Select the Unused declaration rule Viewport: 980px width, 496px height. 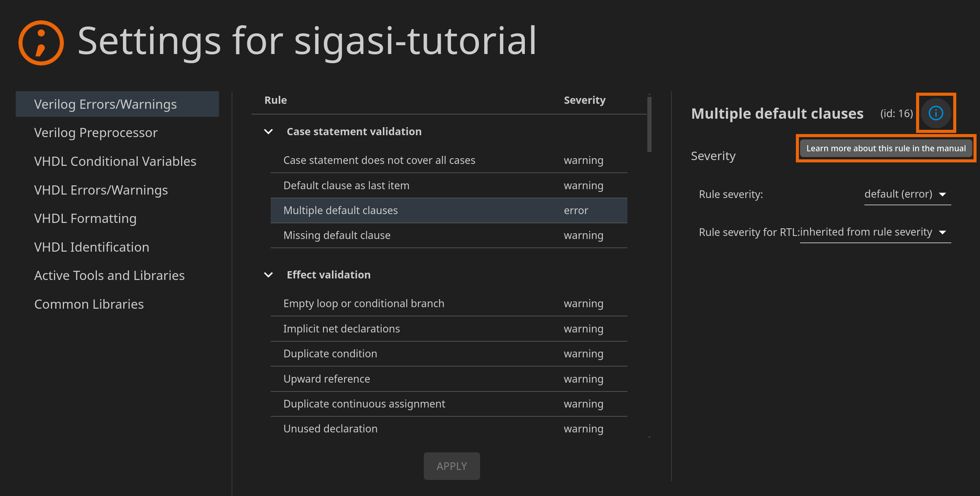449,429
